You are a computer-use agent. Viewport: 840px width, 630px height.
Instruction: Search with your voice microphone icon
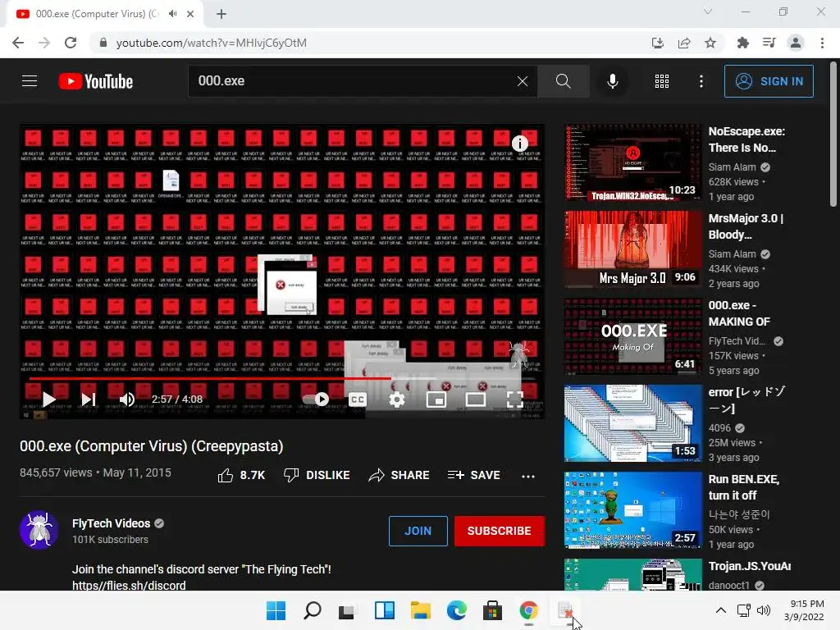tap(612, 81)
